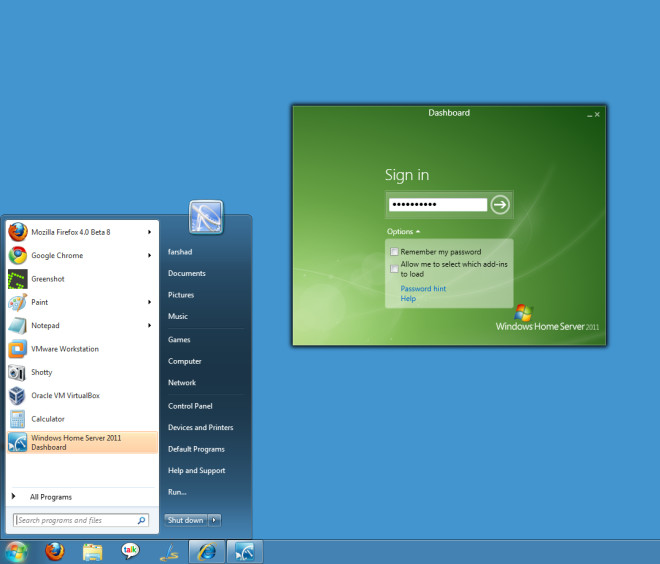The height and width of the screenshot is (564, 660).
Task: Minimize the Dashboard window
Action: tap(589, 115)
